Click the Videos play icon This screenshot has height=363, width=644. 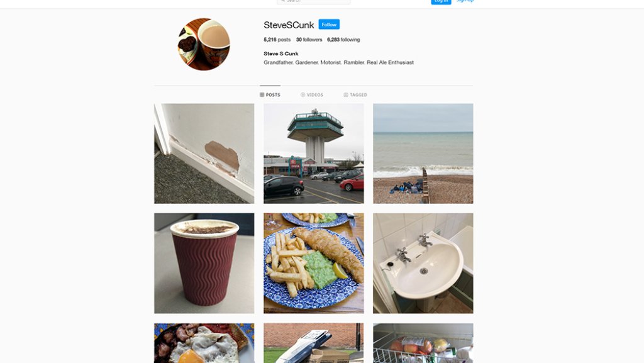(303, 95)
